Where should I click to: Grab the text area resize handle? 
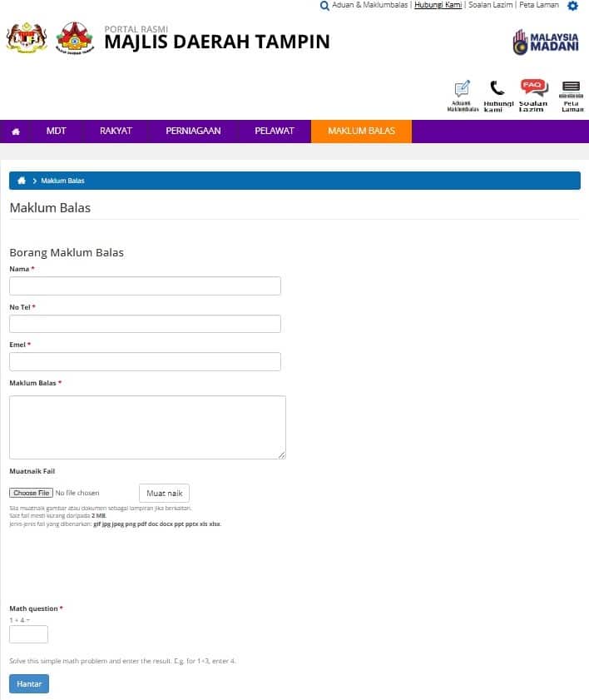[x=281, y=455]
